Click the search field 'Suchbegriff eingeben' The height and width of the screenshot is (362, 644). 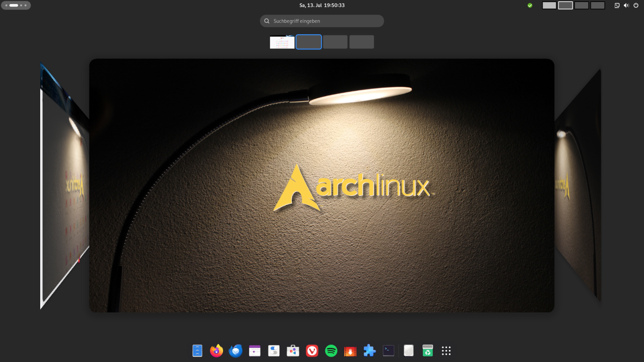[x=322, y=21]
